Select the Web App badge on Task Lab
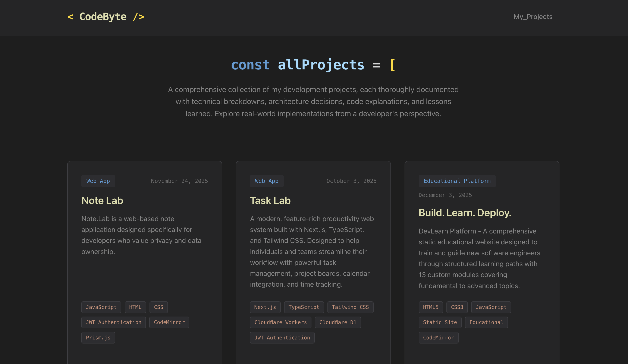Image resolution: width=628 pixels, height=364 pixels. (x=267, y=181)
